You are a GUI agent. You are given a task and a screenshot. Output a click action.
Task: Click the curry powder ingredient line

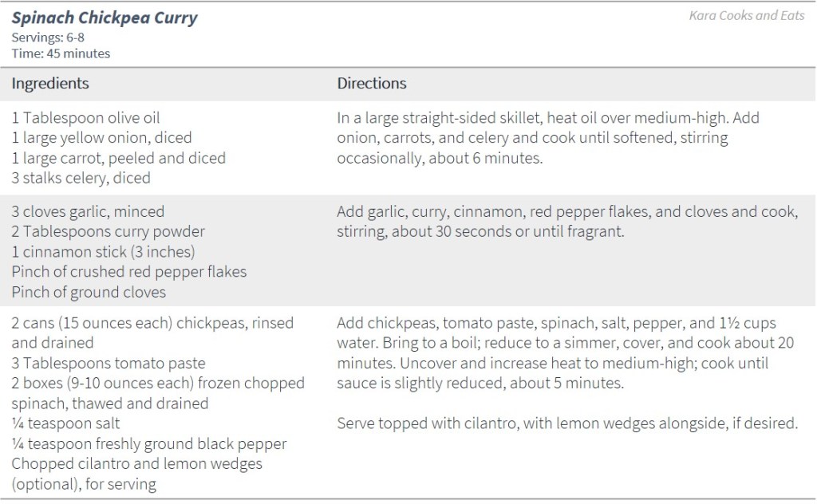tap(108, 231)
